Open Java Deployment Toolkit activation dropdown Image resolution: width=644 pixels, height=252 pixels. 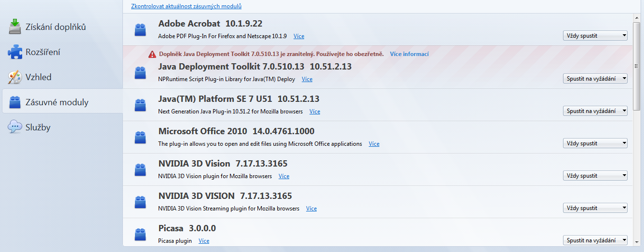tap(595, 78)
